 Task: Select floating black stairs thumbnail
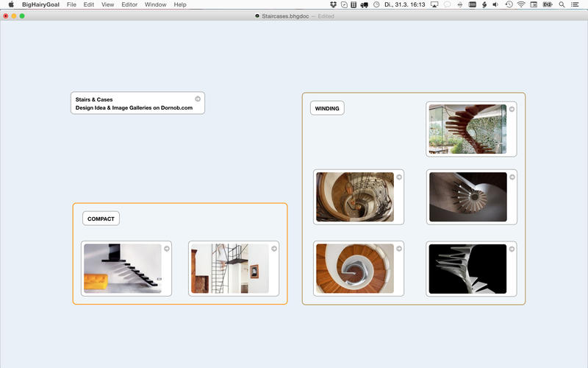point(122,269)
